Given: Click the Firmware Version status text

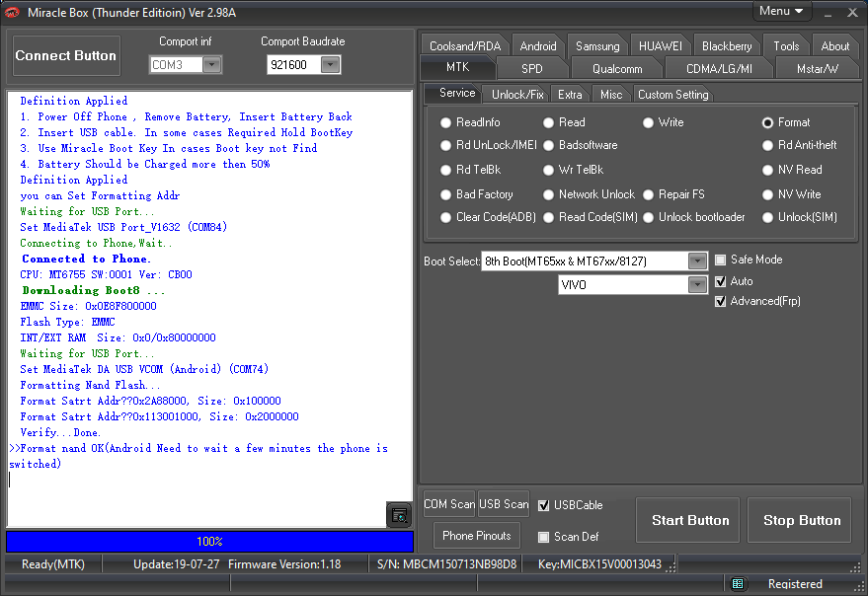Looking at the screenshot, I should click(x=284, y=564).
